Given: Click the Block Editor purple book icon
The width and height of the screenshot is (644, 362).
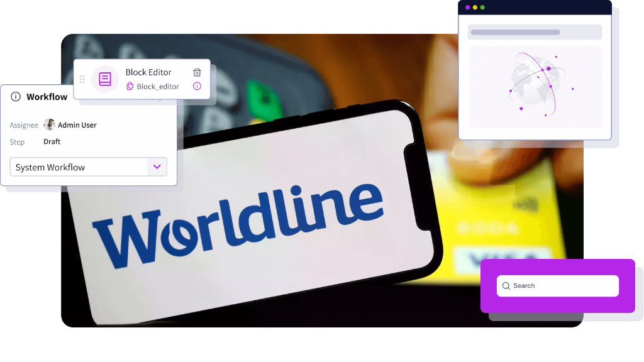Looking at the screenshot, I should (x=105, y=79).
